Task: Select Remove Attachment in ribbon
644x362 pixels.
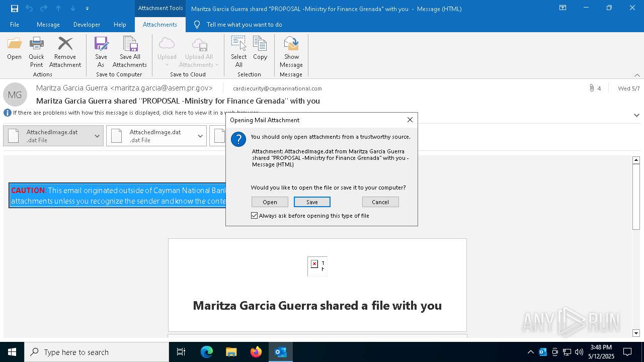Action: (65, 52)
